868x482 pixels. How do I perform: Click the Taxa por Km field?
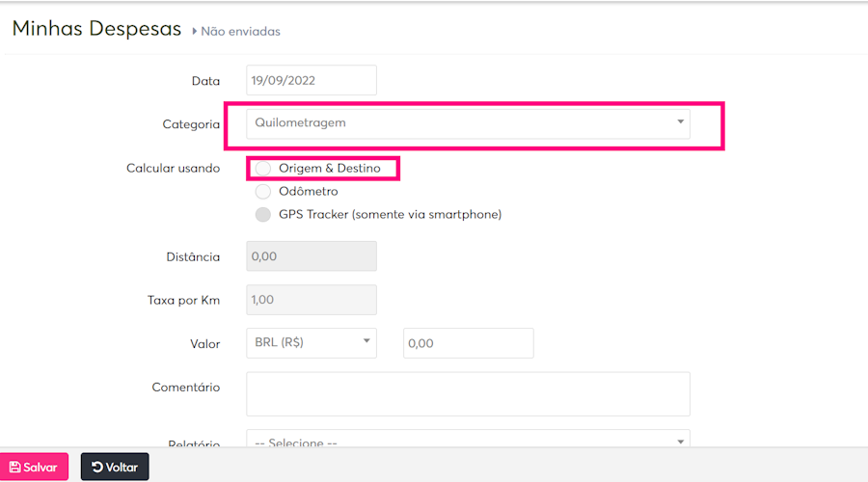tap(311, 300)
